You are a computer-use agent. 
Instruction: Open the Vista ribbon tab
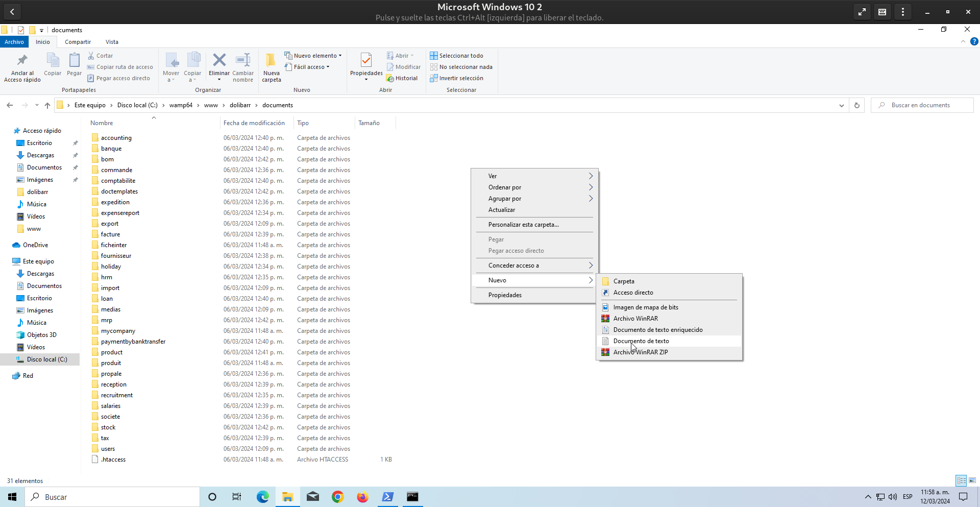click(112, 42)
